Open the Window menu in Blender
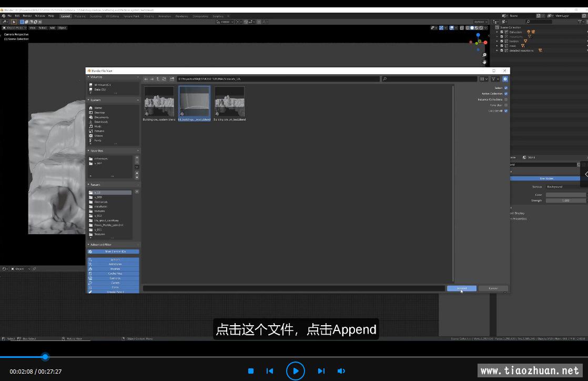 (x=40, y=16)
